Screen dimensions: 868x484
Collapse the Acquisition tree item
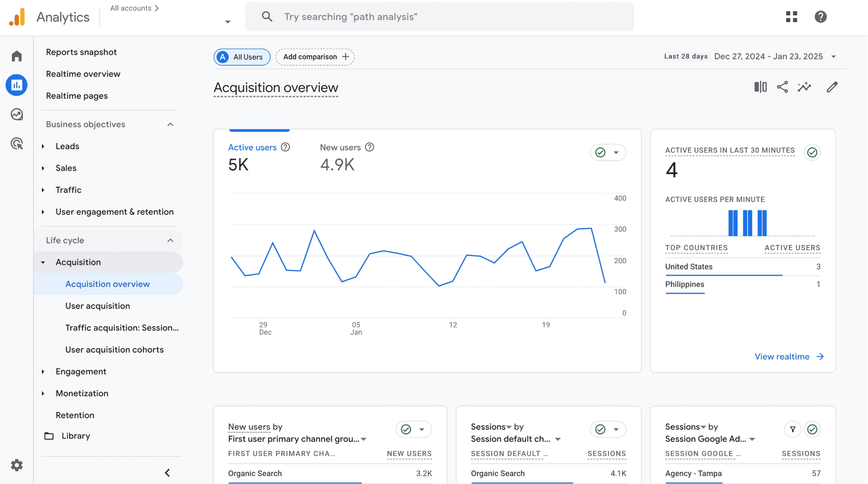[x=43, y=262]
